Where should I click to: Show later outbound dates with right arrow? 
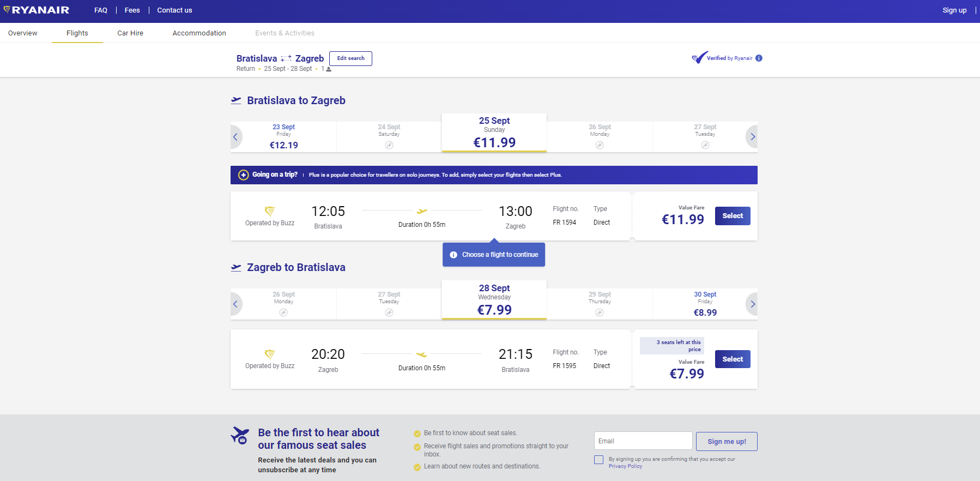coord(752,137)
